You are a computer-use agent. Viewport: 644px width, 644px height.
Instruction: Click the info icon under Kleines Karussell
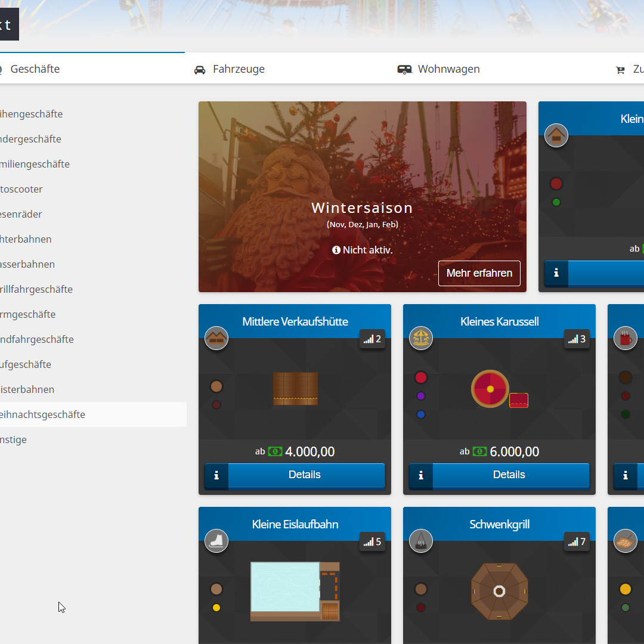421,475
